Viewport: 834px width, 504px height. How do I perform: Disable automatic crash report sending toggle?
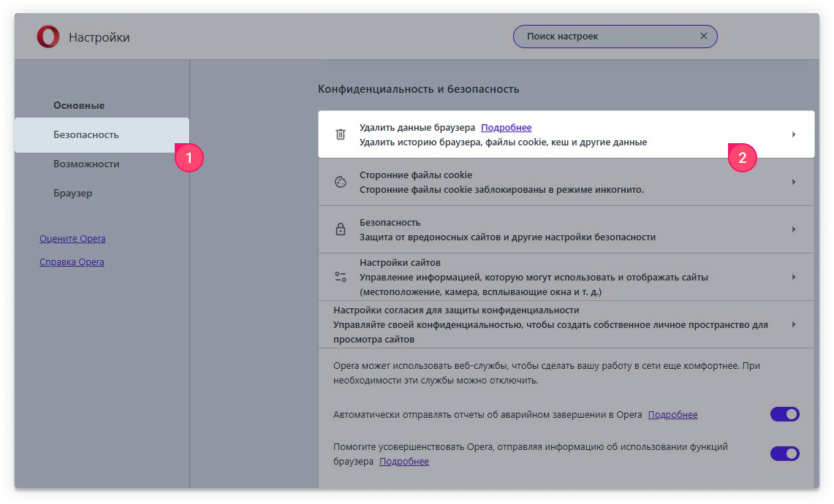pos(784,415)
